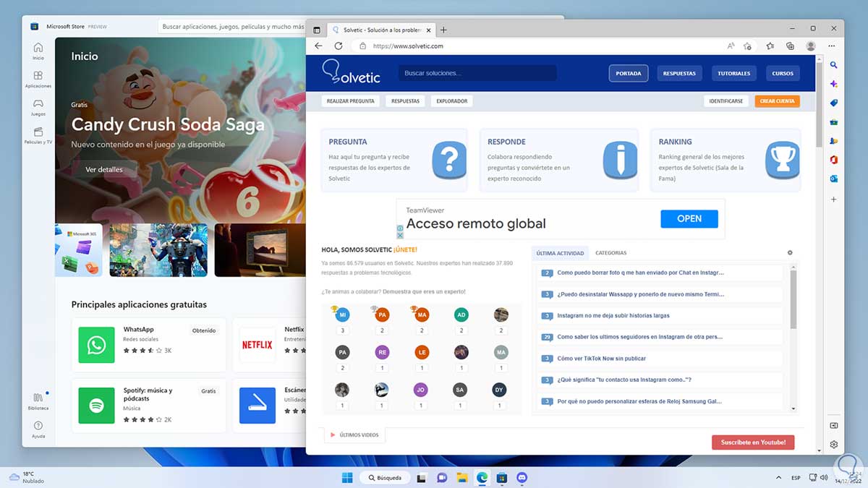Reload the Solvetic page in Edge
This screenshot has height=488, width=868.
[x=338, y=46]
